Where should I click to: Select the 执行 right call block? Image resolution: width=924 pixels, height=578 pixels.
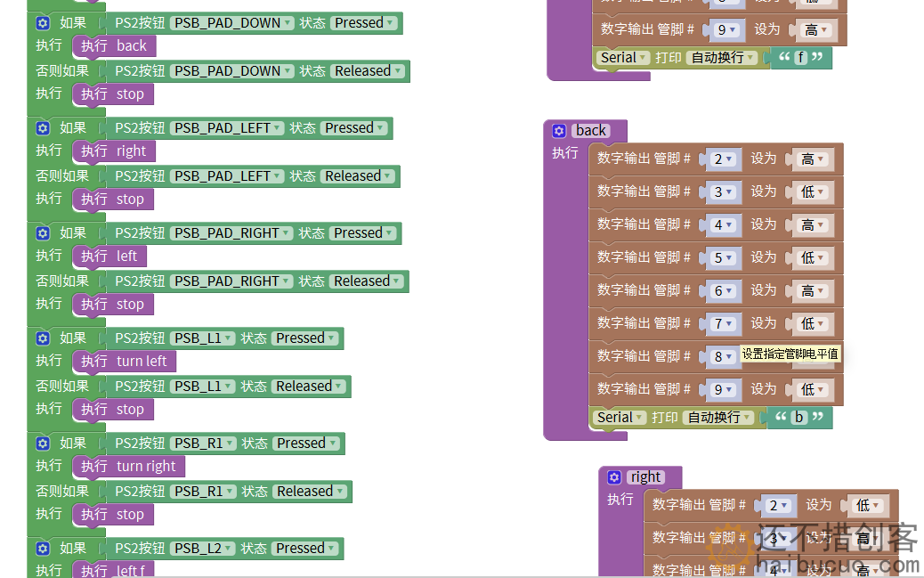[x=114, y=151]
